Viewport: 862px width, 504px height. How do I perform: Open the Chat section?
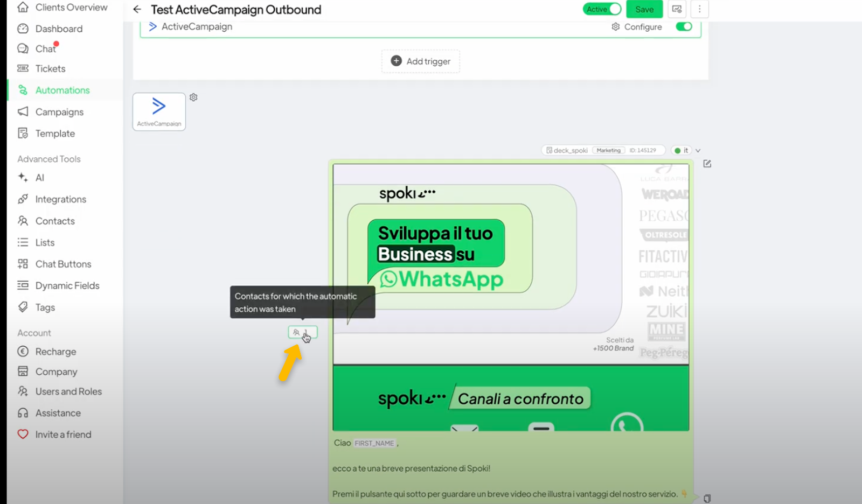(37, 48)
